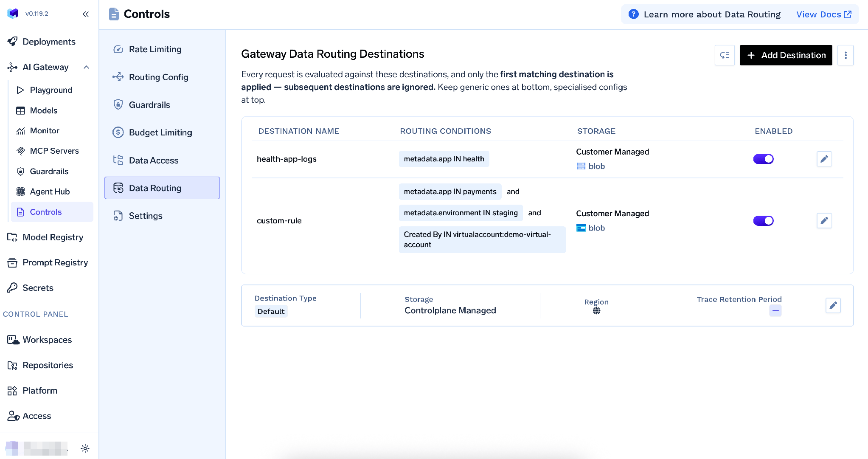Click the app logo icon

coord(13,14)
